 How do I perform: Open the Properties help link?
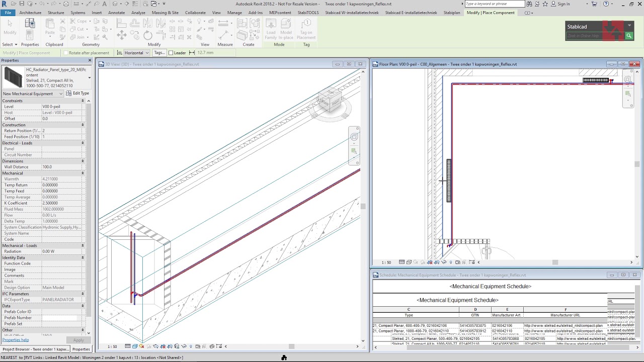(16, 340)
